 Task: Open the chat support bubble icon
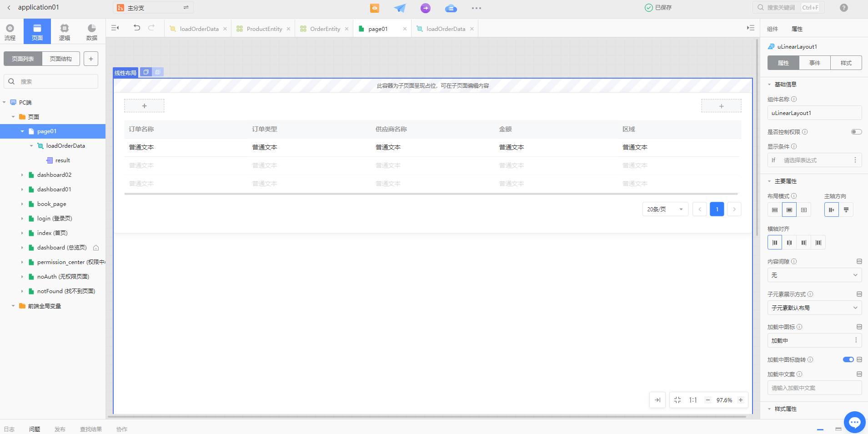click(855, 422)
